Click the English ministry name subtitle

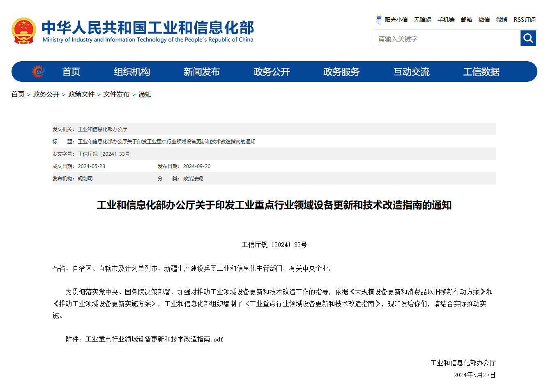[148, 40]
